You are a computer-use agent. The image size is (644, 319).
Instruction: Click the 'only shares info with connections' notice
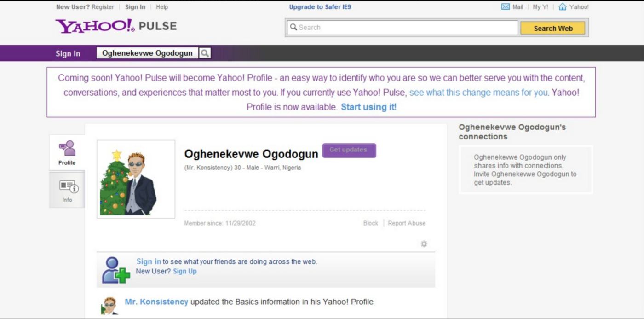pyautogui.click(x=525, y=170)
